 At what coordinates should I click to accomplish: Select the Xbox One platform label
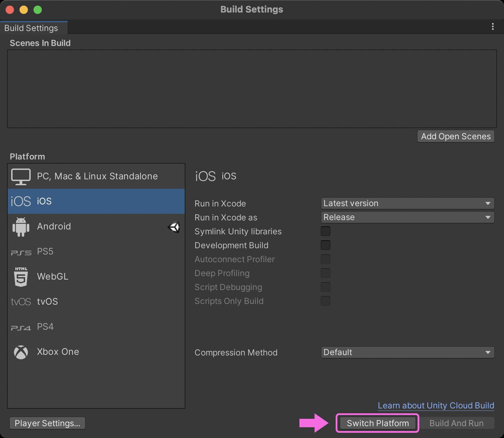pyautogui.click(x=58, y=352)
